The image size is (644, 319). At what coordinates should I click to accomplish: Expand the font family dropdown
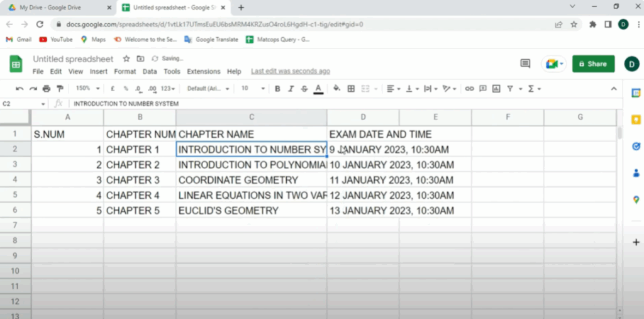click(x=208, y=89)
